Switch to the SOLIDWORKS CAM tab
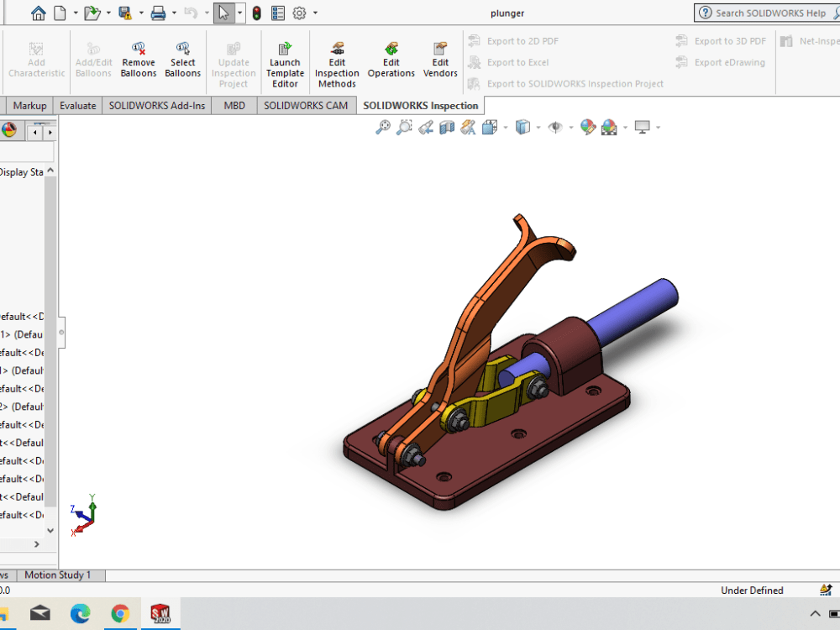The width and height of the screenshot is (840, 630). [x=306, y=105]
